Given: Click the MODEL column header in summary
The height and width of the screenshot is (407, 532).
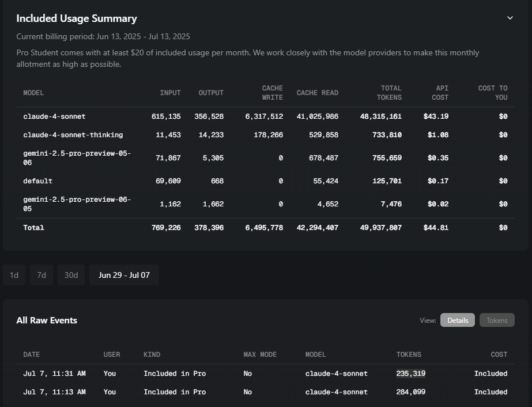Looking at the screenshot, I should coord(33,93).
